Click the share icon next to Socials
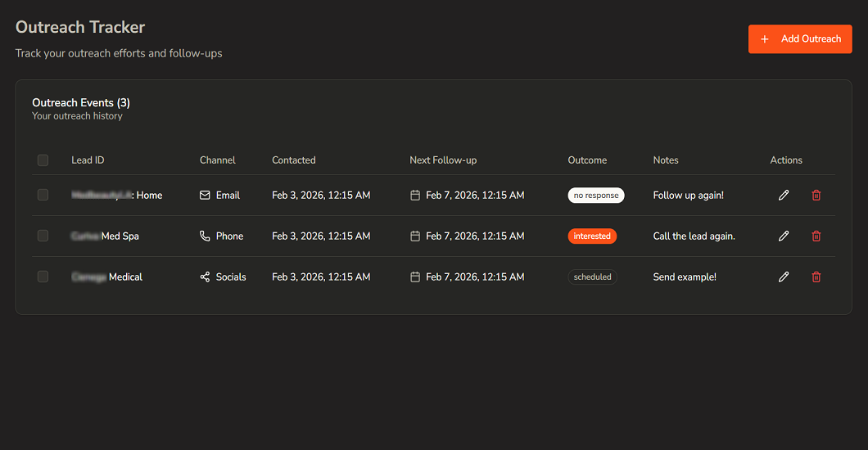 click(205, 277)
